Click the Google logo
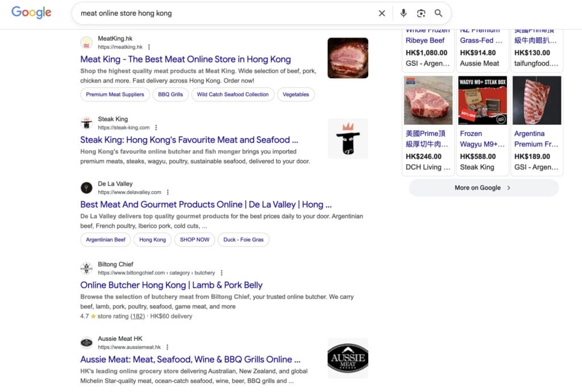The height and width of the screenshot is (392, 582). (x=31, y=12)
